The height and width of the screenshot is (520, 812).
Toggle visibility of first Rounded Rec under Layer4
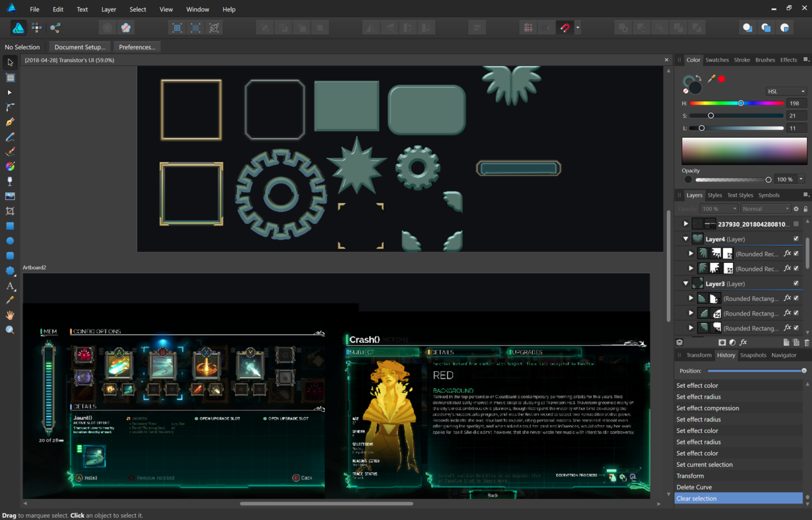[796, 253]
